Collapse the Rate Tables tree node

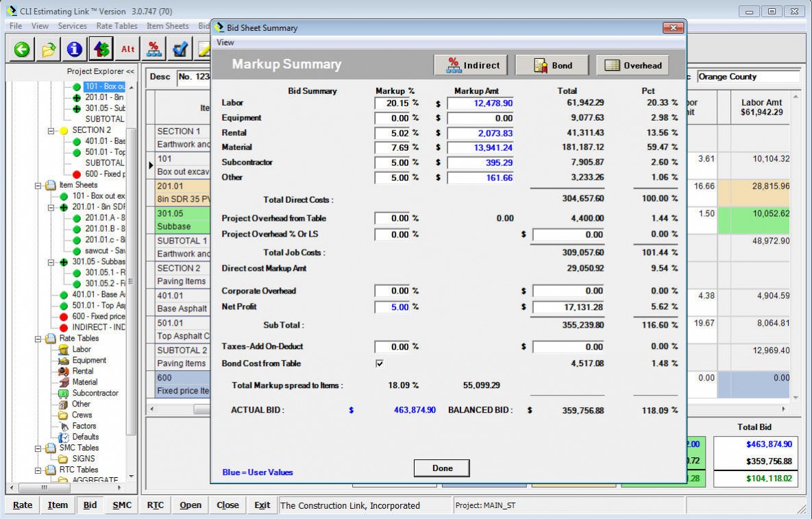[38, 339]
